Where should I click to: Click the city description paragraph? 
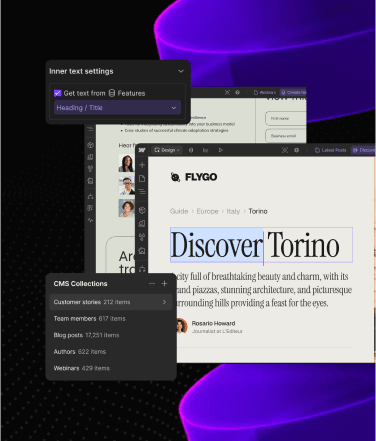click(263, 290)
